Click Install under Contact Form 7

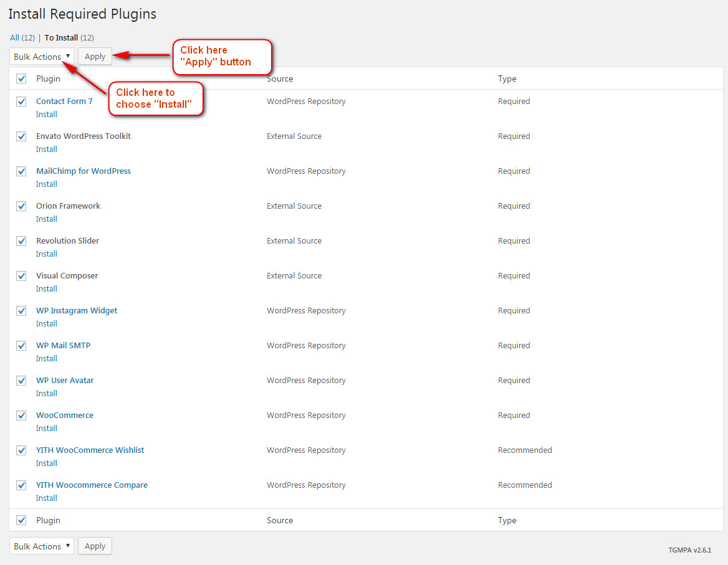46,114
